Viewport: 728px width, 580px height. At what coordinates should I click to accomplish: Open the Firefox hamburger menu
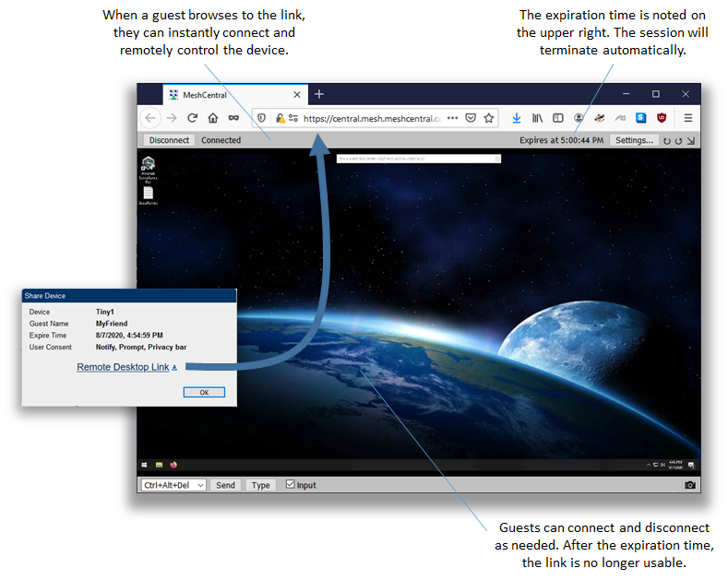[x=688, y=118]
